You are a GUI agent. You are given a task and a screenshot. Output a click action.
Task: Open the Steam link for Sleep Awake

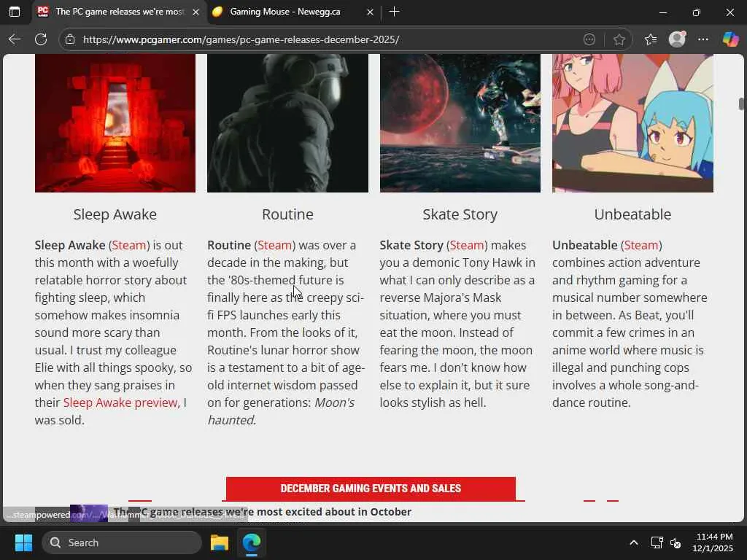(129, 245)
